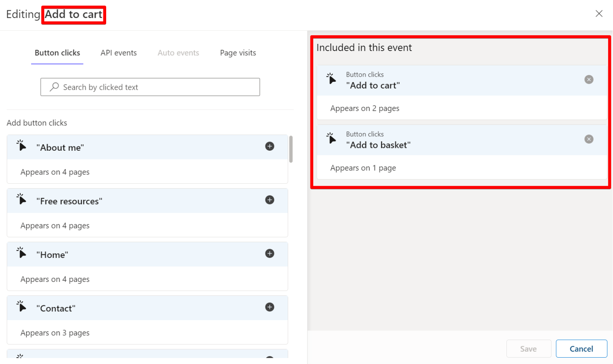Add the "Home" button click
Image resolution: width=613 pixels, height=364 pixels.
tap(270, 254)
